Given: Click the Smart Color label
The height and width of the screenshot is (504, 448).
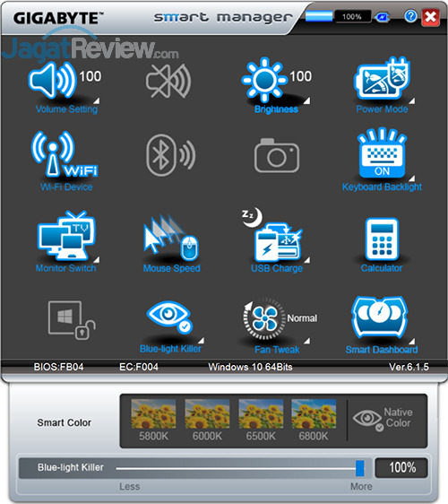Looking at the screenshot, I should [65, 422].
